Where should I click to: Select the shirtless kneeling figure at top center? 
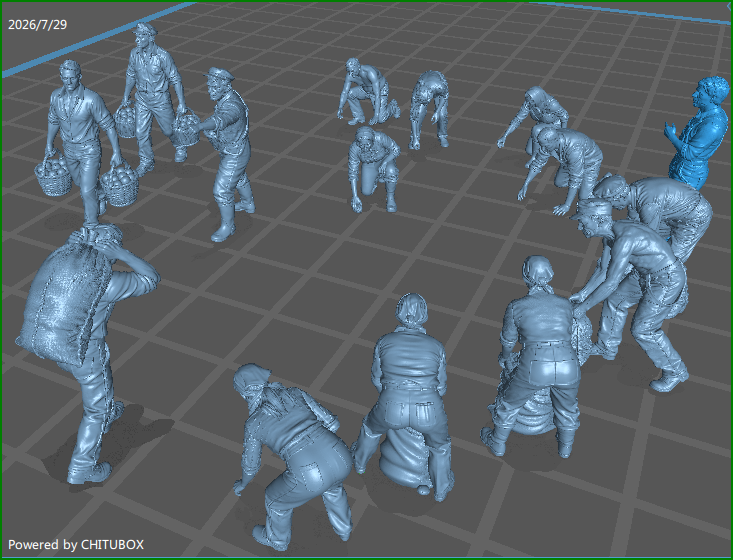367,91
